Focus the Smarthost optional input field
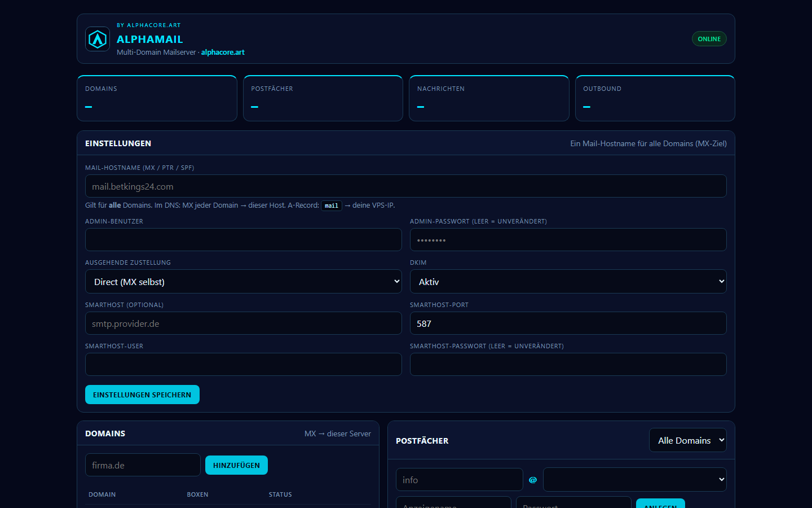 click(x=244, y=323)
